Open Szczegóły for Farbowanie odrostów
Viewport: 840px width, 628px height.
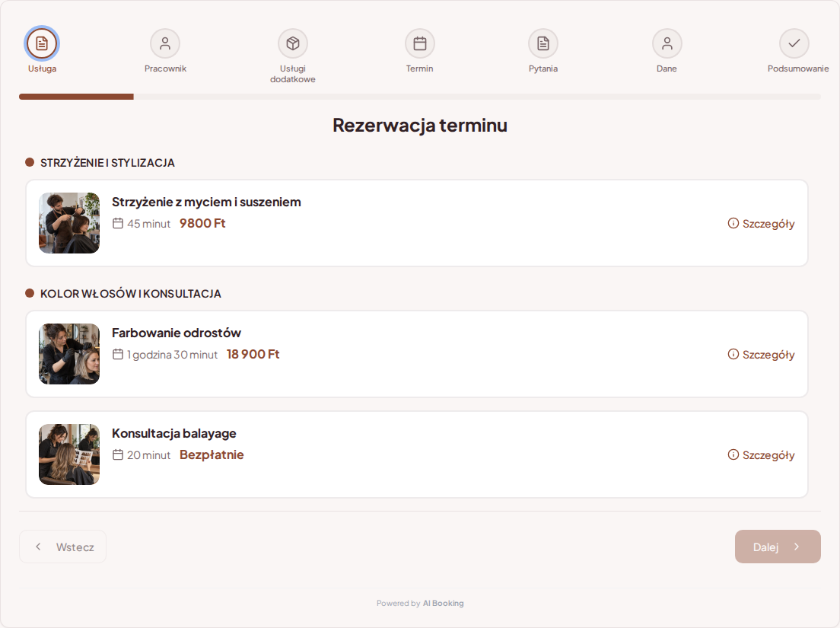[x=761, y=355]
